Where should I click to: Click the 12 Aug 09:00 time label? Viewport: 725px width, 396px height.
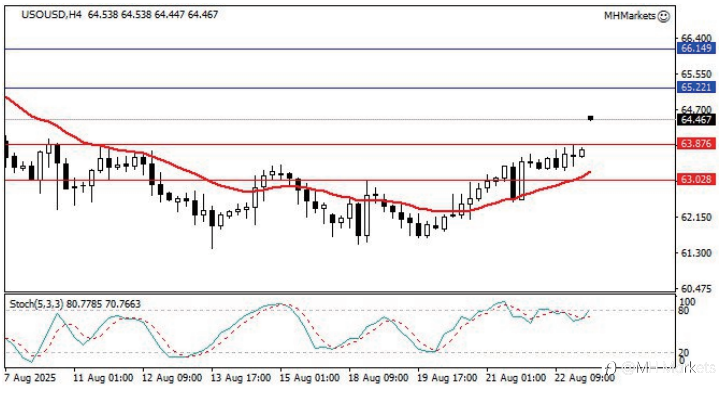(172, 378)
